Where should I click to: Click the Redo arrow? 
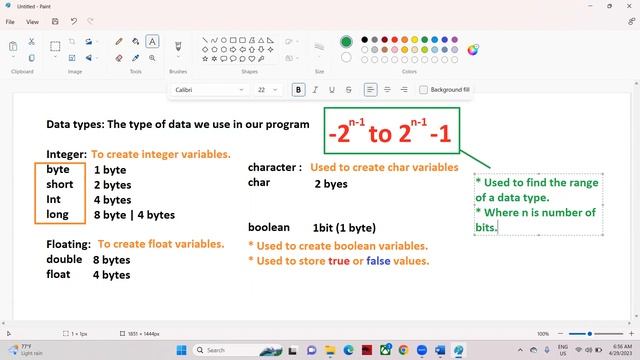point(90,21)
